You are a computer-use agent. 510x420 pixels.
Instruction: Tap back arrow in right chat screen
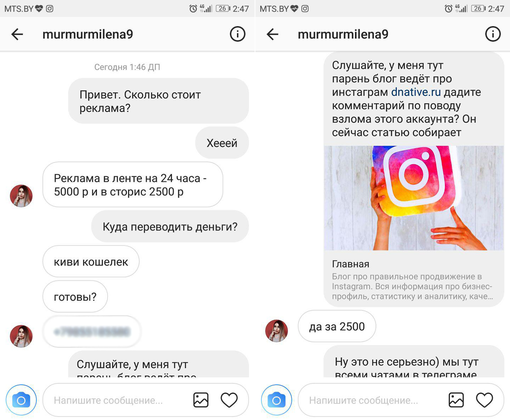(x=272, y=34)
